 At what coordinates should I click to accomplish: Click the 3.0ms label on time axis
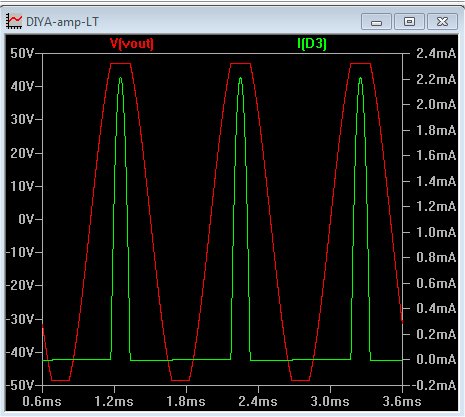click(330, 401)
